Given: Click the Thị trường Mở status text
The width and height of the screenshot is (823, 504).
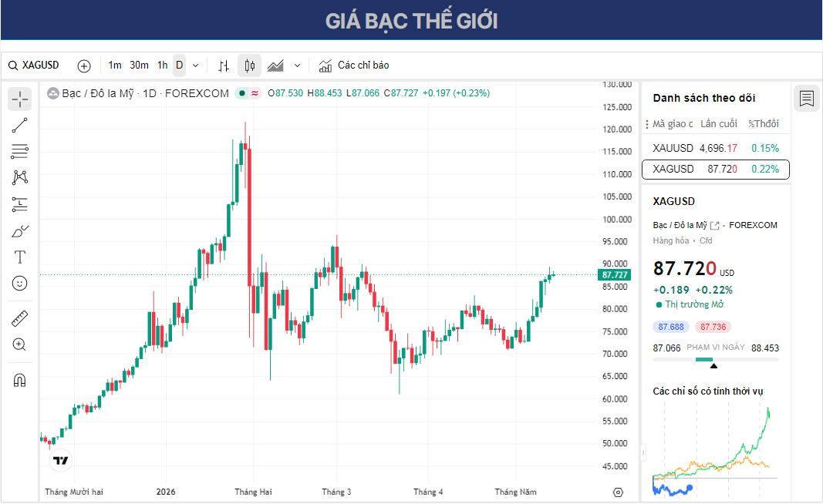Looking at the screenshot, I should [694, 304].
